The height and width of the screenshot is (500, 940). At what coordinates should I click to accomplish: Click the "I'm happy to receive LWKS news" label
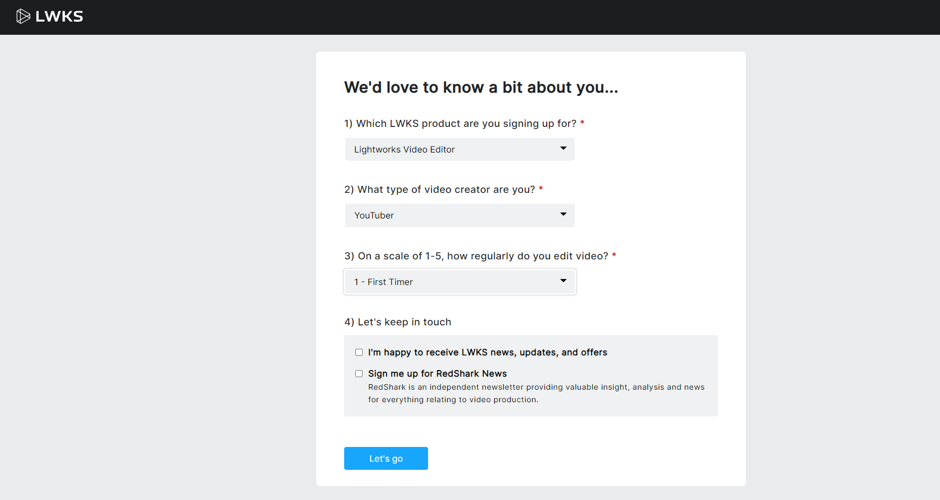pos(487,353)
